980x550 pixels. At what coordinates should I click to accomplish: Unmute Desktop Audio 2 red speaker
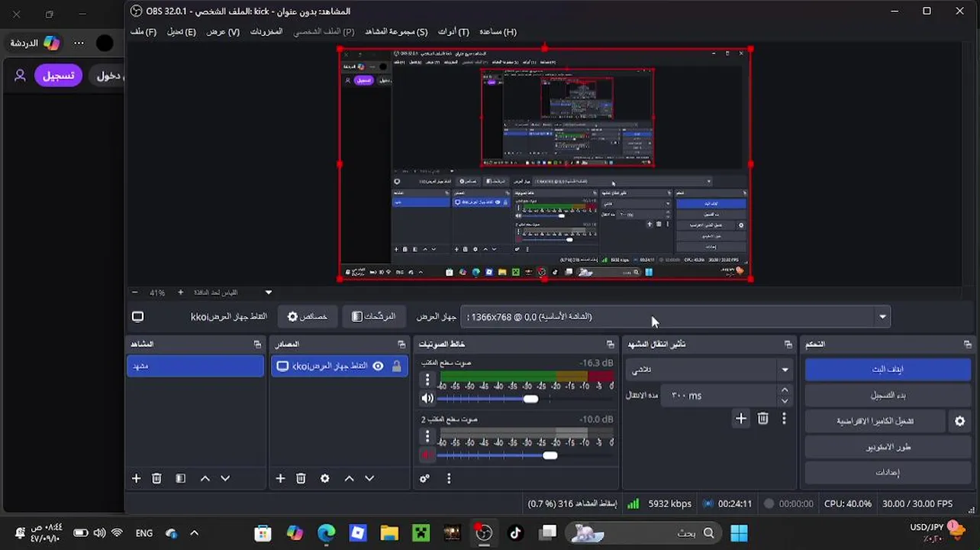click(427, 455)
